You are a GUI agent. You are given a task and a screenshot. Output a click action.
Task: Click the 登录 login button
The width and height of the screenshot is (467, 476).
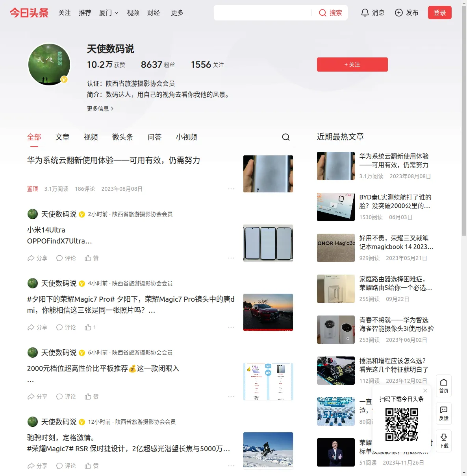[440, 13]
